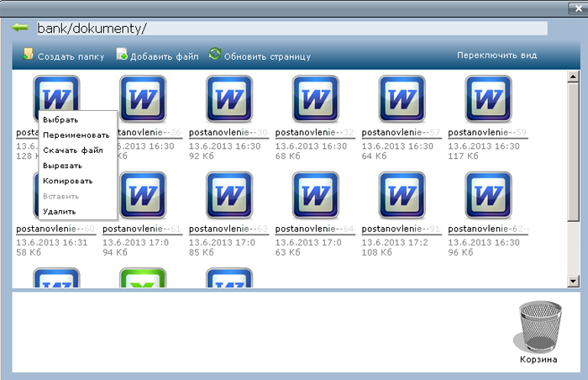This screenshot has width=588, height=380.
Task: Click the 13.6.2013 17:2 date
Action: (x=395, y=243)
